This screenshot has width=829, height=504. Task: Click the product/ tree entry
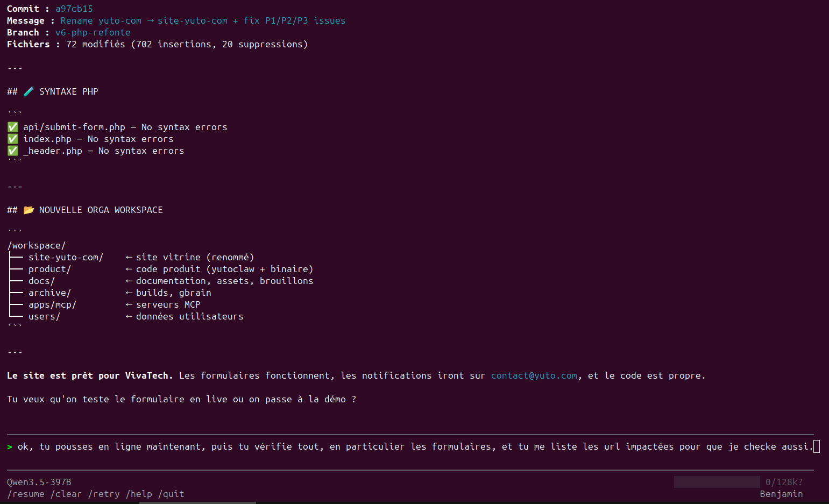click(49, 269)
